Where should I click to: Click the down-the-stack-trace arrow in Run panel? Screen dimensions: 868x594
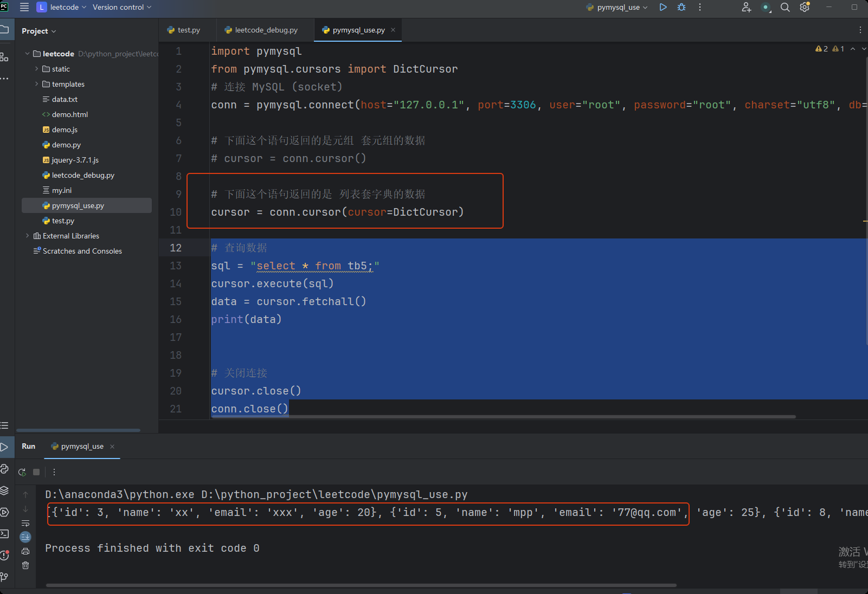coord(25,509)
